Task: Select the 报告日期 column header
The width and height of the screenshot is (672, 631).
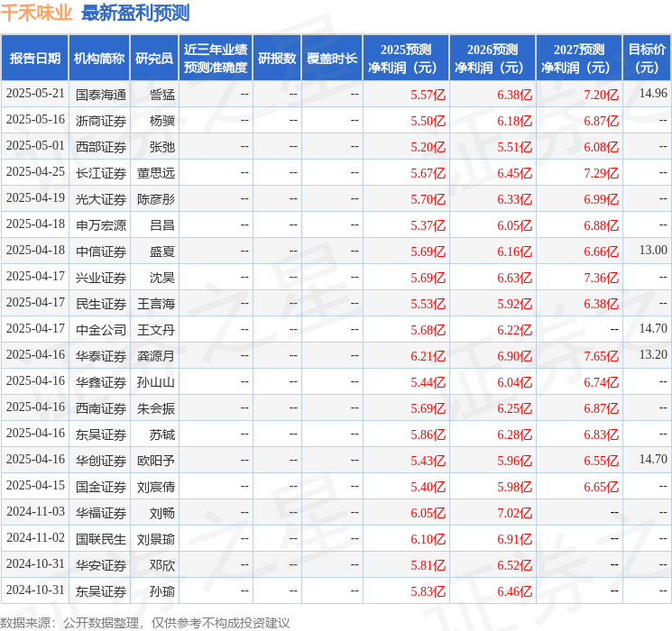Action: [x=34, y=59]
